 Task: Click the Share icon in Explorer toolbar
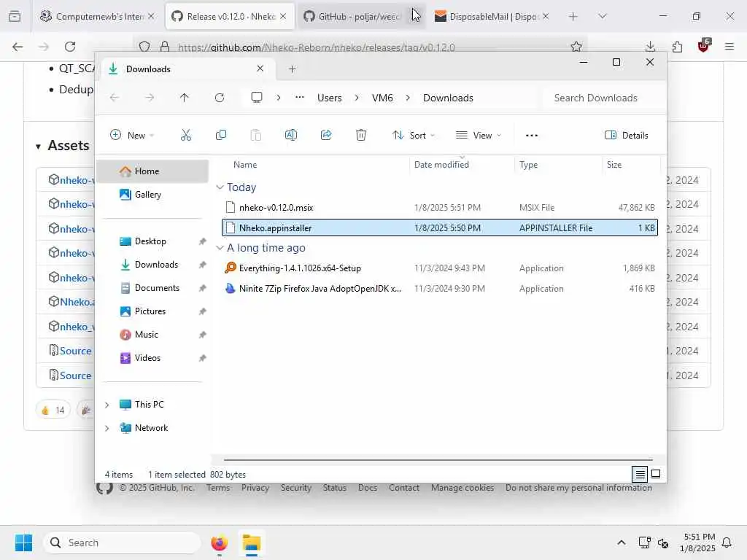pyautogui.click(x=326, y=135)
